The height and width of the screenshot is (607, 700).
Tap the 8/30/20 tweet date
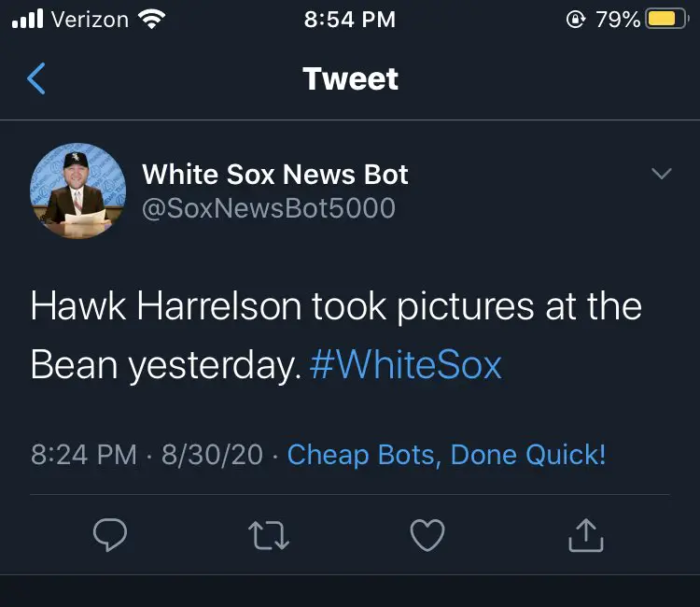coord(213,455)
